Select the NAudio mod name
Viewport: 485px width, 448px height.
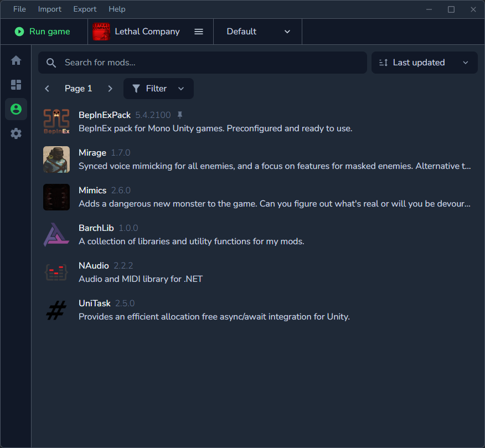click(x=94, y=266)
